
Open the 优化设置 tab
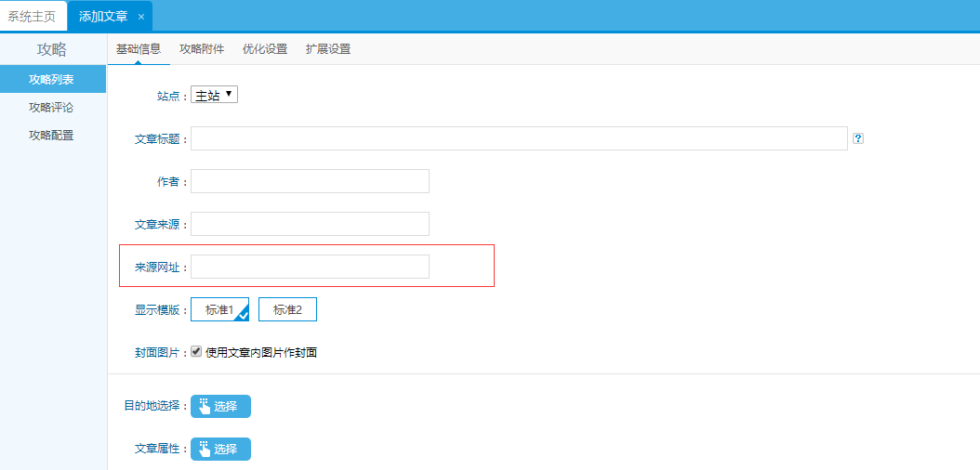[264, 49]
